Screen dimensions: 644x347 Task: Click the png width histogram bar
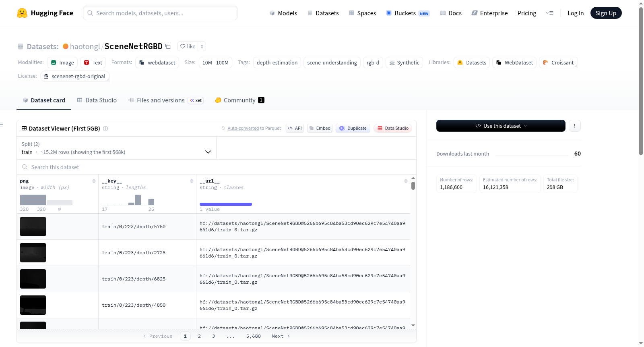[33, 200]
